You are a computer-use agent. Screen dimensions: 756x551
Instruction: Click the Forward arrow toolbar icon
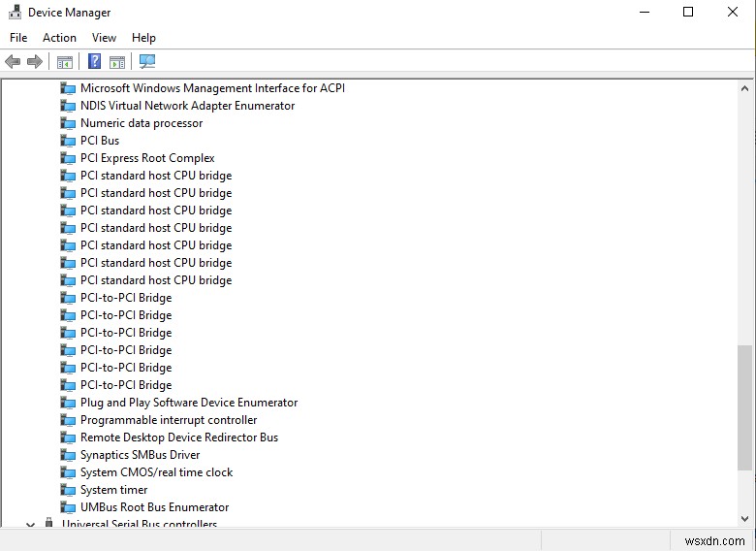point(35,61)
